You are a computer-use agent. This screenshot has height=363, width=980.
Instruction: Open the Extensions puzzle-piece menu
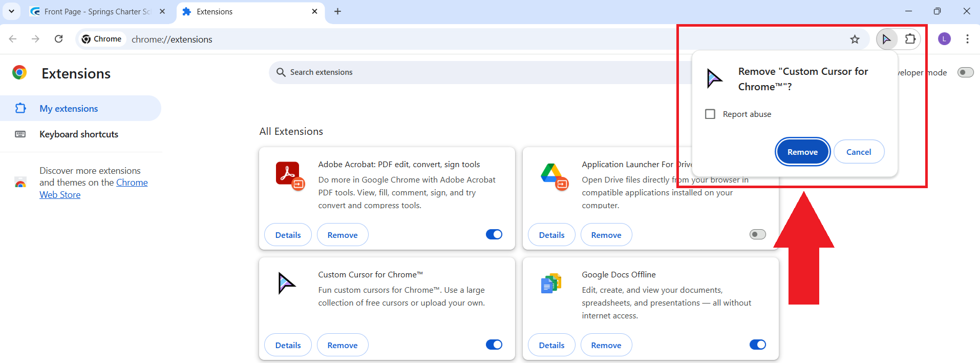(910, 39)
